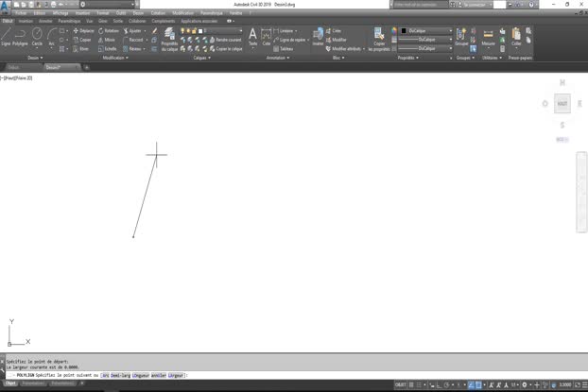This screenshot has height=392, width=588.
Task: Expand the Bloc panel
Action: [x=338, y=58]
